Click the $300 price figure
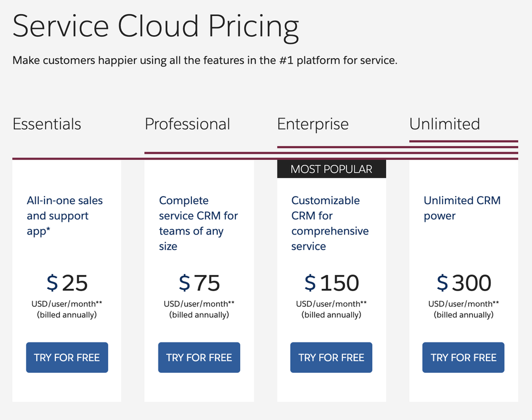Image resolution: width=532 pixels, height=420 pixels. pos(463,283)
